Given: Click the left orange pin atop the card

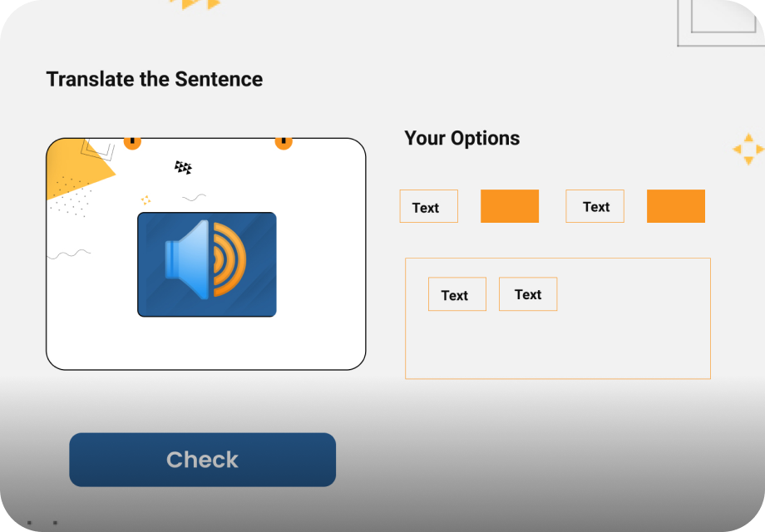Looking at the screenshot, I should [x=132, y=141].
